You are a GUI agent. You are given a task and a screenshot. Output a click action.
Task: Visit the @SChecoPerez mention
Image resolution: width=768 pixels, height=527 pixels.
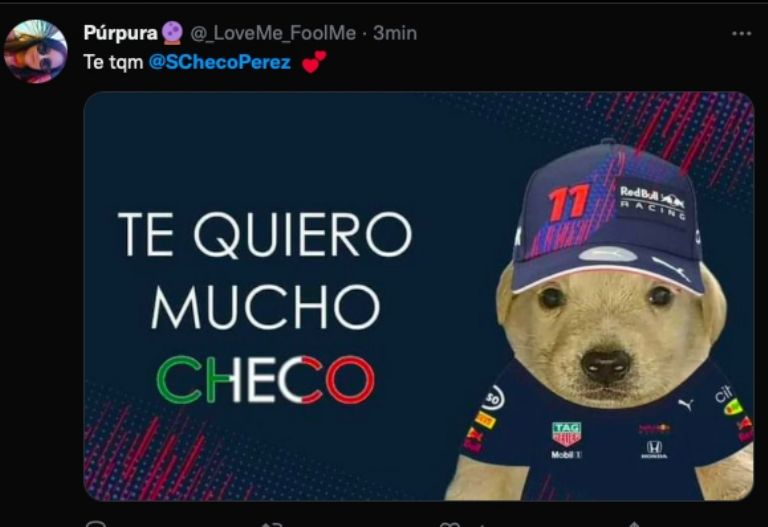point(219,62)
